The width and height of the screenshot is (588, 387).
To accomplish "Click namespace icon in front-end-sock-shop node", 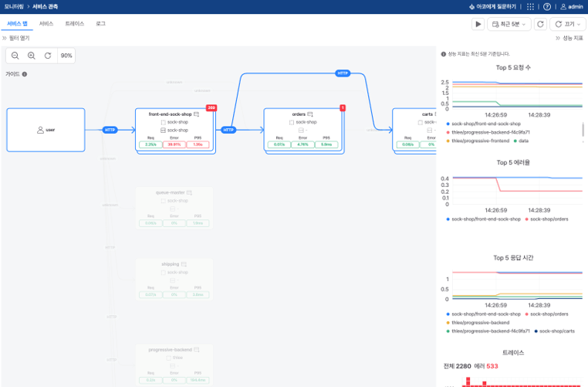I will (x=163, y=122).
